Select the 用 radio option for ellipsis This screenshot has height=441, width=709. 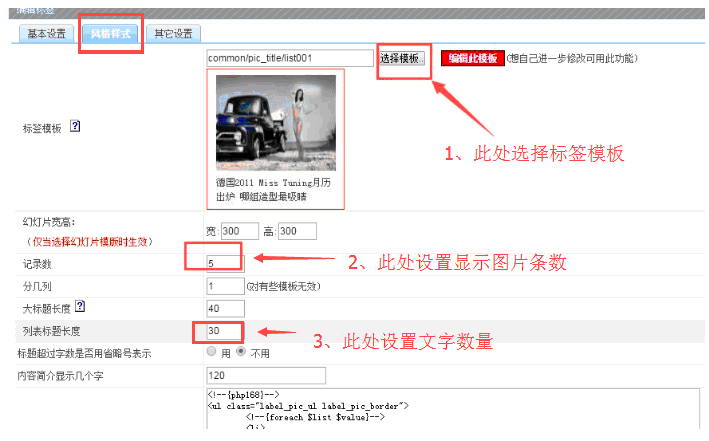click(x=211, y=352)
